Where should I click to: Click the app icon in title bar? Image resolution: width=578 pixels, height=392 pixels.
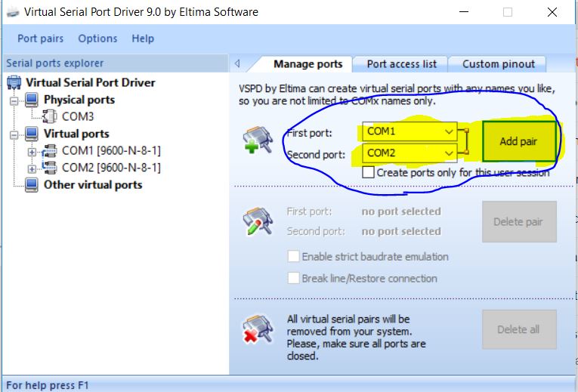13,13
